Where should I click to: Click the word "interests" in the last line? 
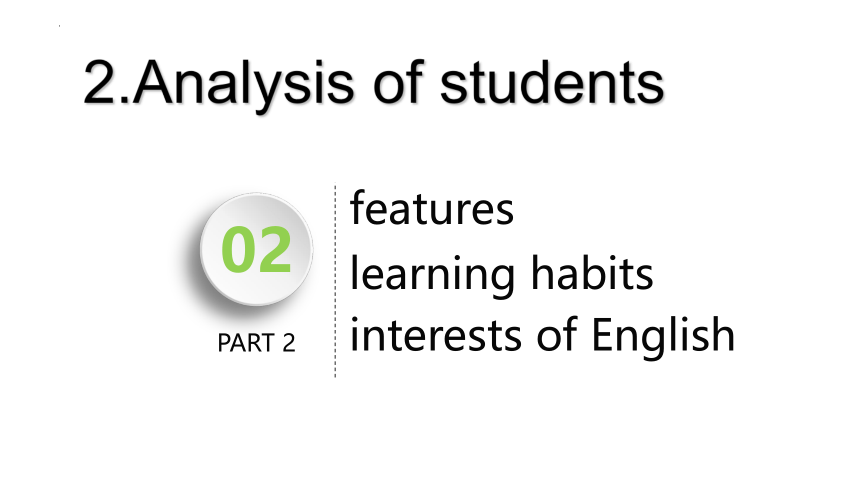(435, 335)
